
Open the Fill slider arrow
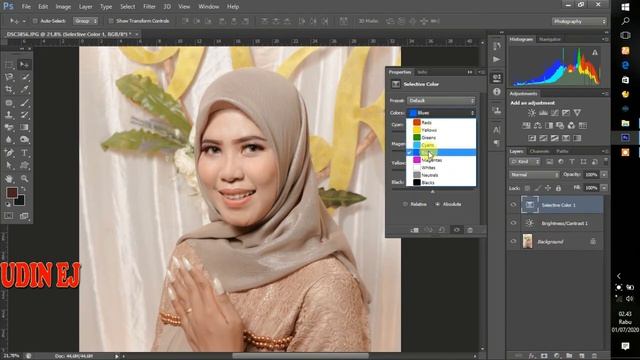tap(604, 188)
